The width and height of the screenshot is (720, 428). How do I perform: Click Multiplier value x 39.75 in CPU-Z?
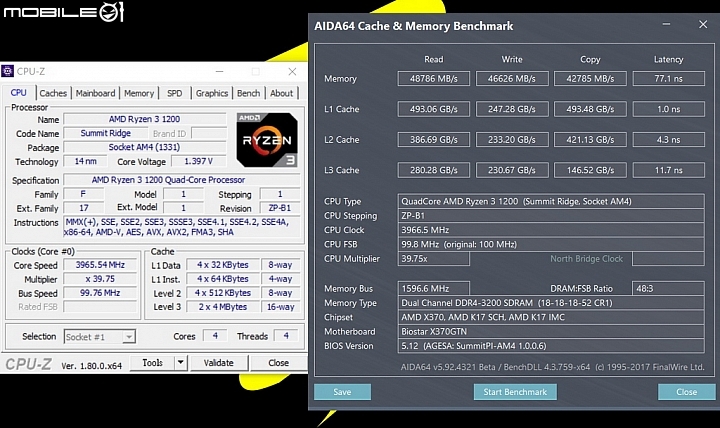[100, 279]
